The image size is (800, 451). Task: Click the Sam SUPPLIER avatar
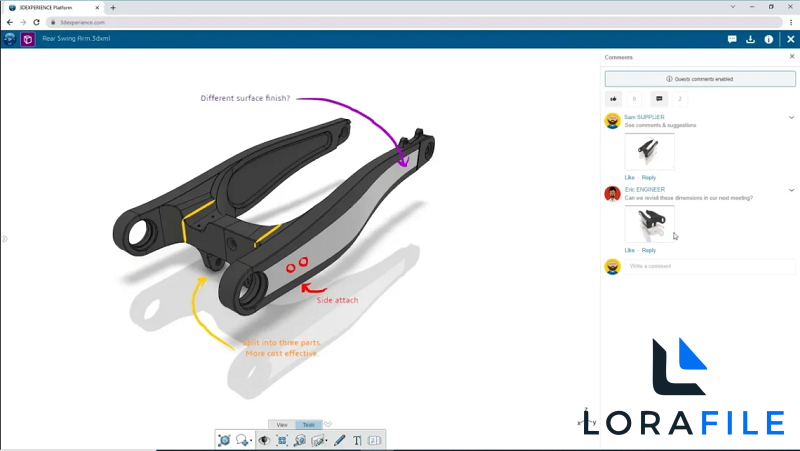[x=612, y=121]
